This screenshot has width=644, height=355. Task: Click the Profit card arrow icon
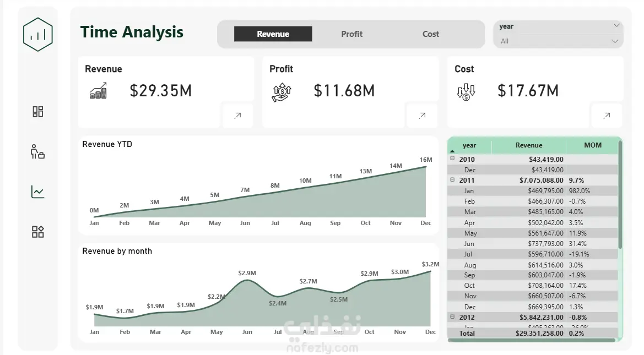tap(422, 116)
